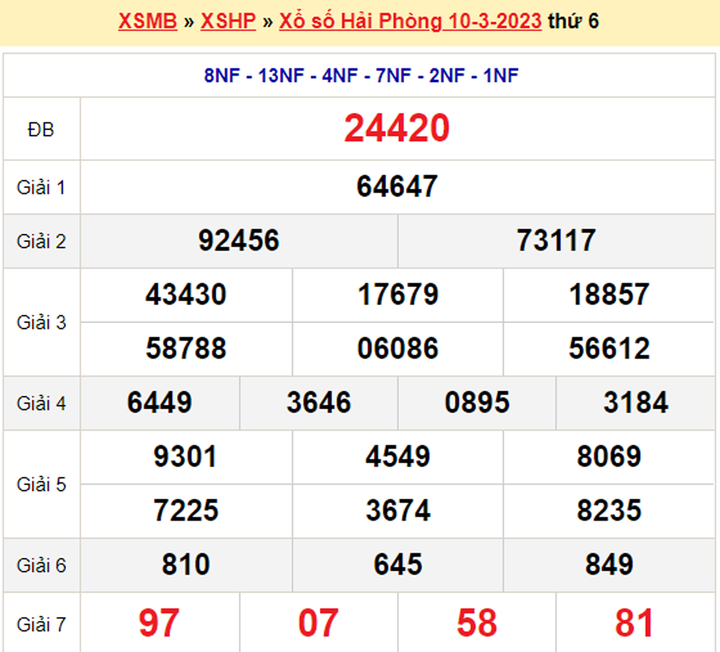The image size is (720, 652).
Task: Select Giải 3 number 56612
Action: click(x=609, y=348)
